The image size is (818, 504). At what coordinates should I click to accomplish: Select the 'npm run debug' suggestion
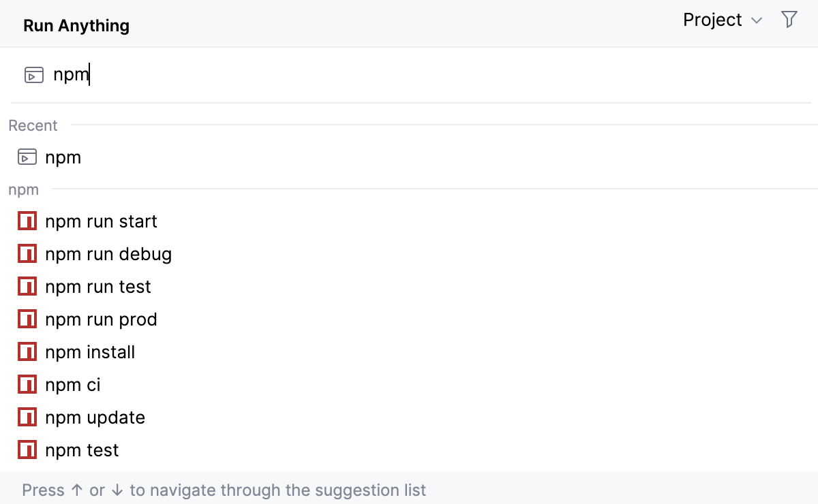[108, 253]
